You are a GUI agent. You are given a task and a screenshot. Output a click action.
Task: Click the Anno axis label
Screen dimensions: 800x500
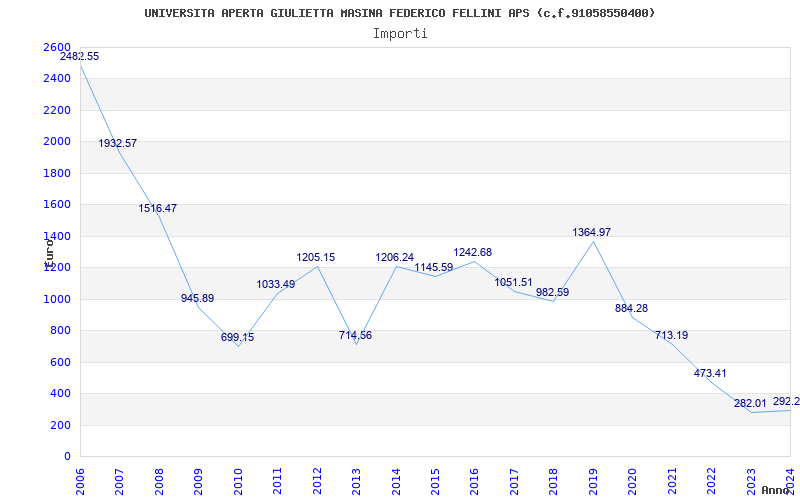pyautogui.click(x=775, y=490)
